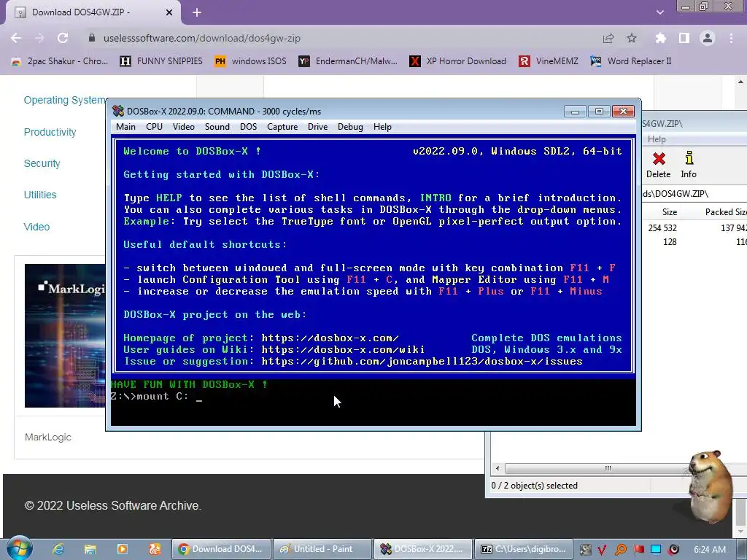Open the Debug menu in DOSBox-X
Image resolution: width=747 pixels, height=560 pixels.
350,127
